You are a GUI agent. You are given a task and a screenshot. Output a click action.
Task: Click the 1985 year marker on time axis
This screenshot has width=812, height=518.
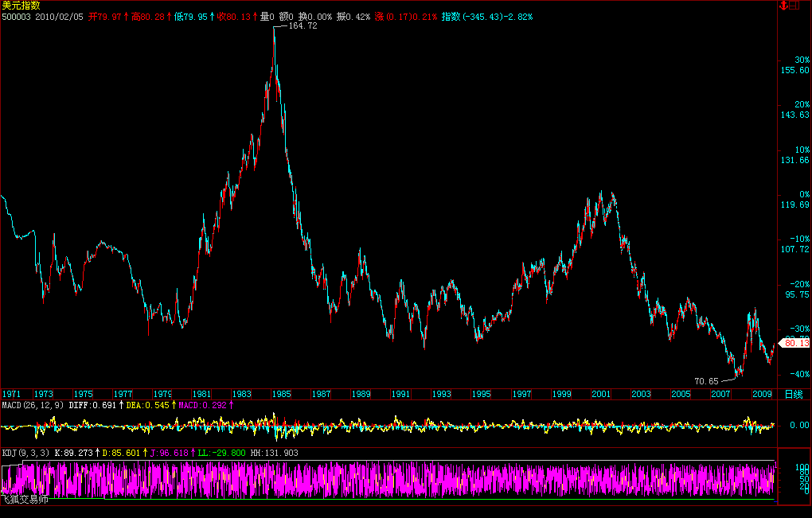point(281,395)
